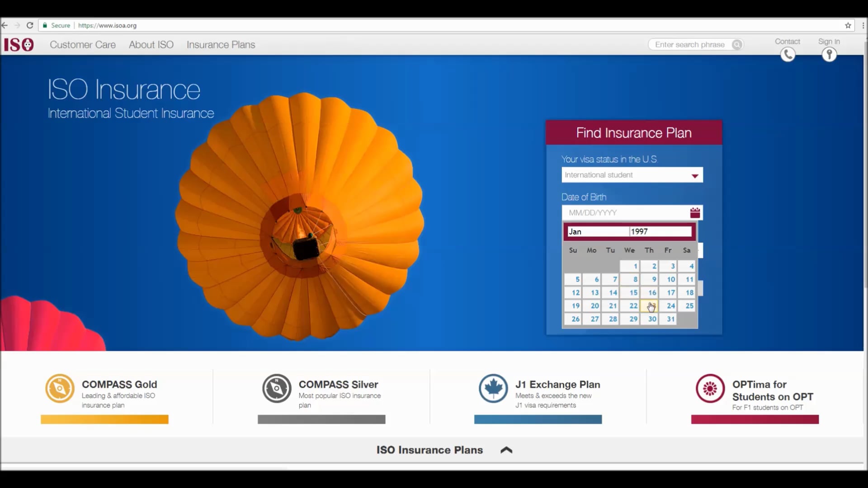The image size is (868, 488).
Task: Click the Sign In key icon
Action: coord(829,55)
